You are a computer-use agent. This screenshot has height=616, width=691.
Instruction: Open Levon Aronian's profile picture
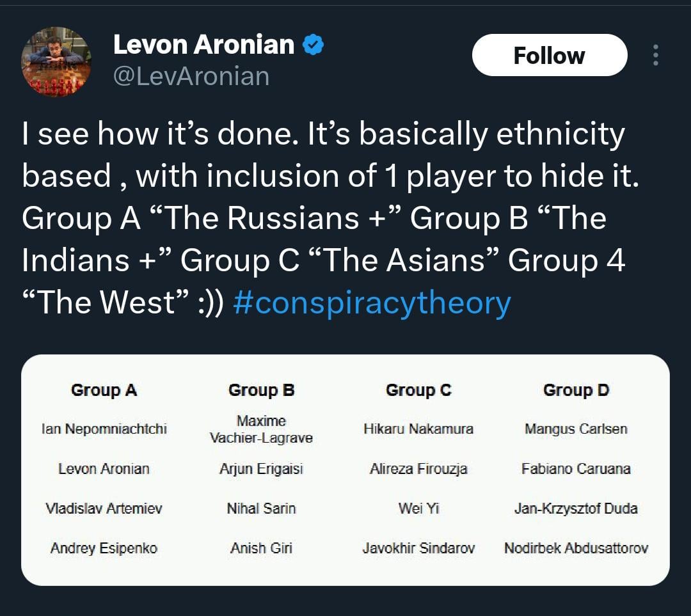pyautogui.click(x=56, y=62)
